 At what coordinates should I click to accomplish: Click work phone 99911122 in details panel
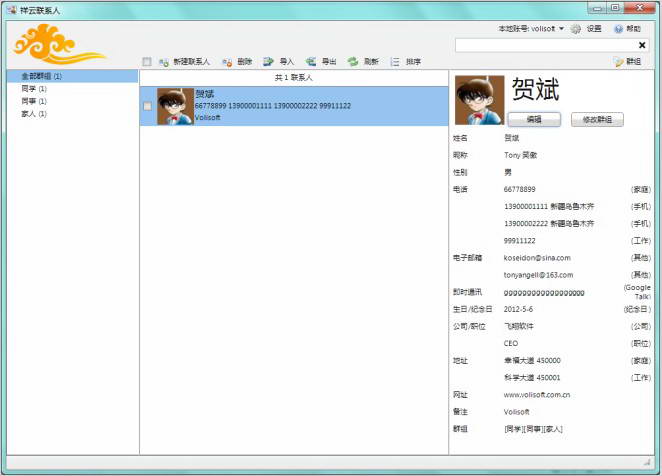pos(519,241)
